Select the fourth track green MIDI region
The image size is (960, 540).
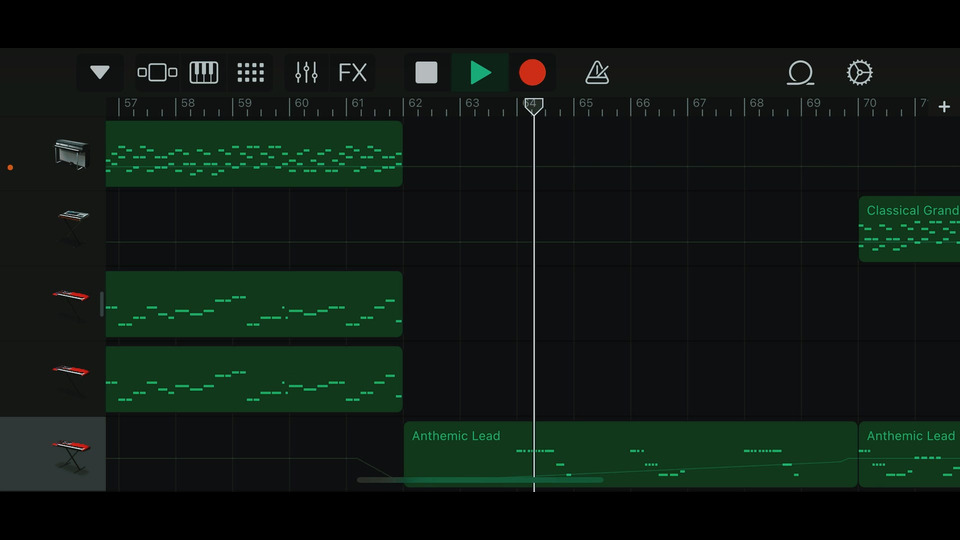pyautogui.click(x=254, y=379)
